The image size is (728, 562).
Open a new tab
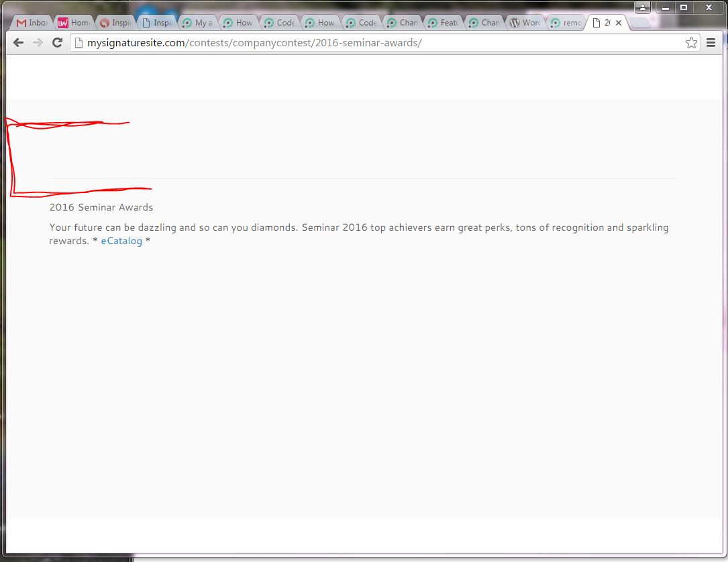[x=639, y=23]
